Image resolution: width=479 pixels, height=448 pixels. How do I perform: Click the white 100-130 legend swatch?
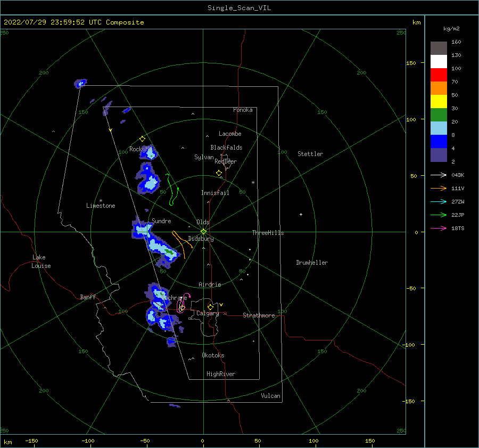(x=439, y=61)
